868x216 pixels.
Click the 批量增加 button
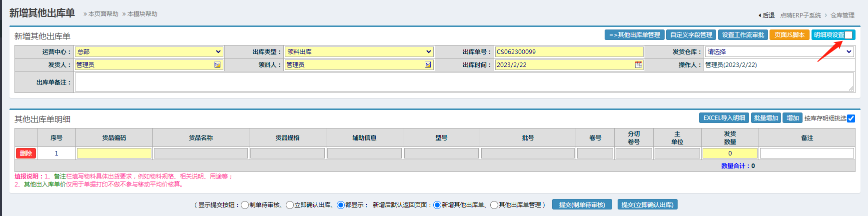coord(766,118)
